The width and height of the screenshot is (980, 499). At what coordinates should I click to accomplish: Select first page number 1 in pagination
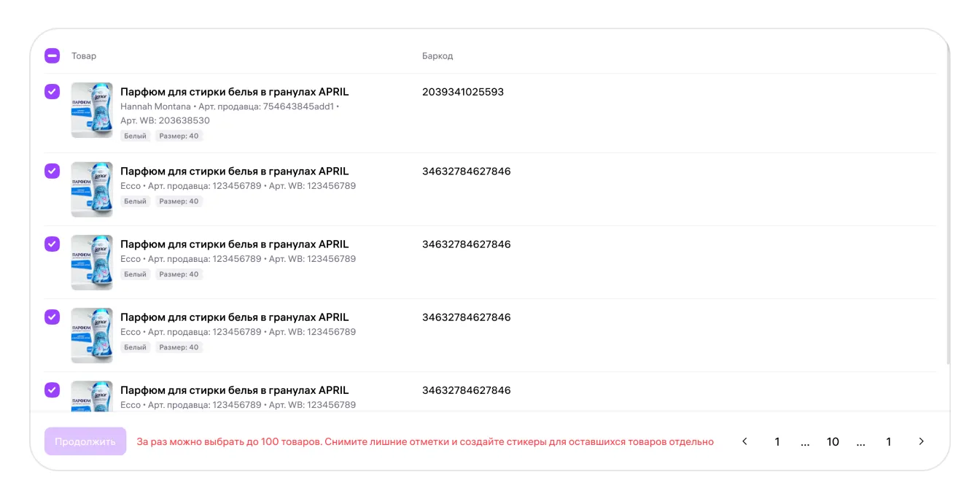point(777,441)
